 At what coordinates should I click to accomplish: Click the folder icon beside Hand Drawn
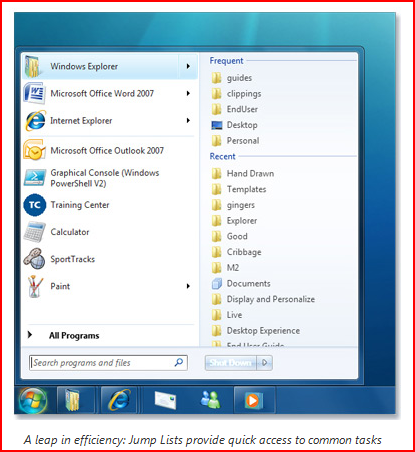click(x=216, y=173)
